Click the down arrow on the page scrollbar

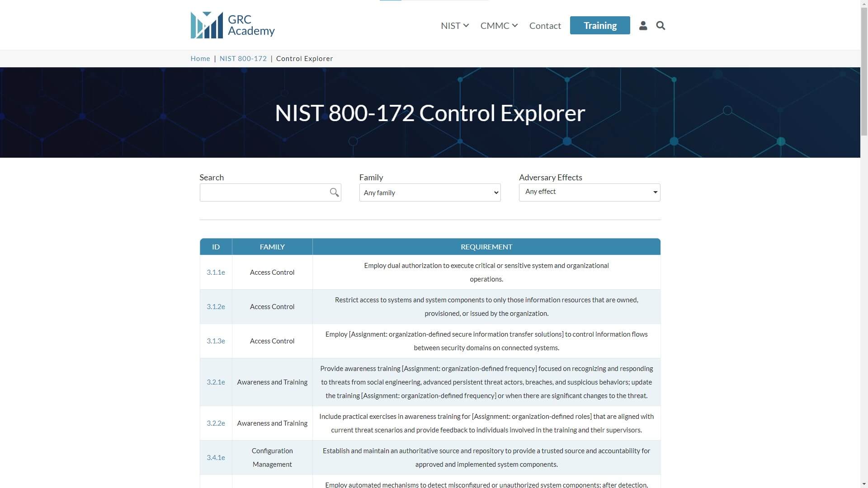click(864, 483)
